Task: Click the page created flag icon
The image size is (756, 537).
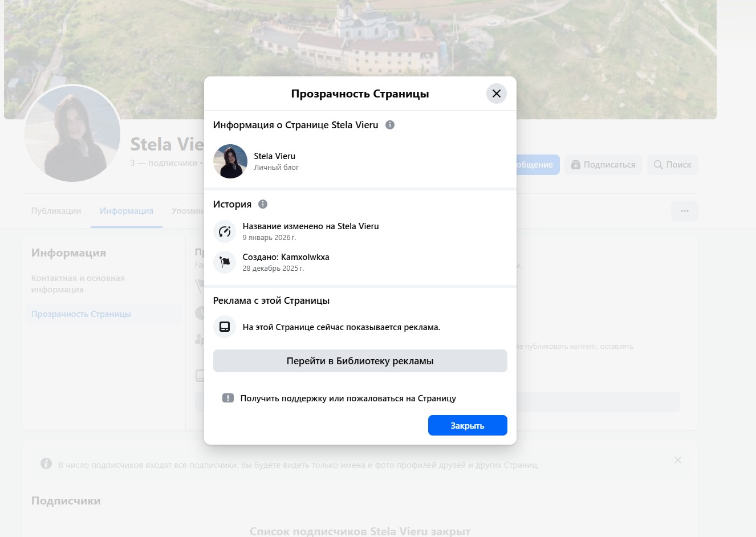Action: click(x=225, y=262)
